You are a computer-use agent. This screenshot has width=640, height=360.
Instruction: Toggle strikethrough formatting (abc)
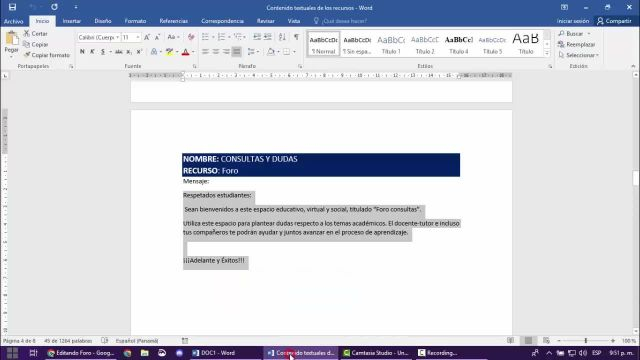(119, 52)
